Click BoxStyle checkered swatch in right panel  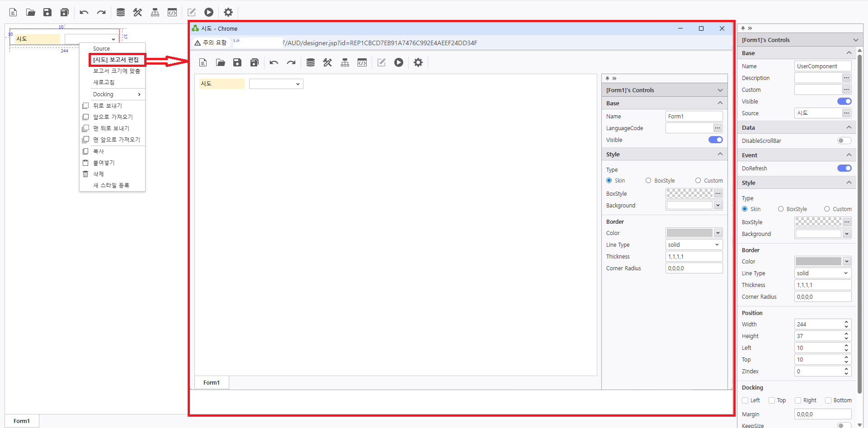[x=818, y=222]
